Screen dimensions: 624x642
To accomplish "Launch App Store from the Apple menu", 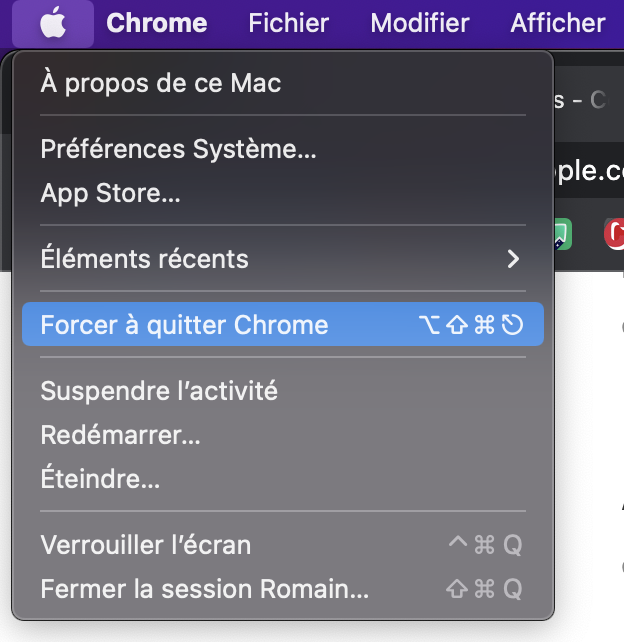I will (x=110, y=193).
